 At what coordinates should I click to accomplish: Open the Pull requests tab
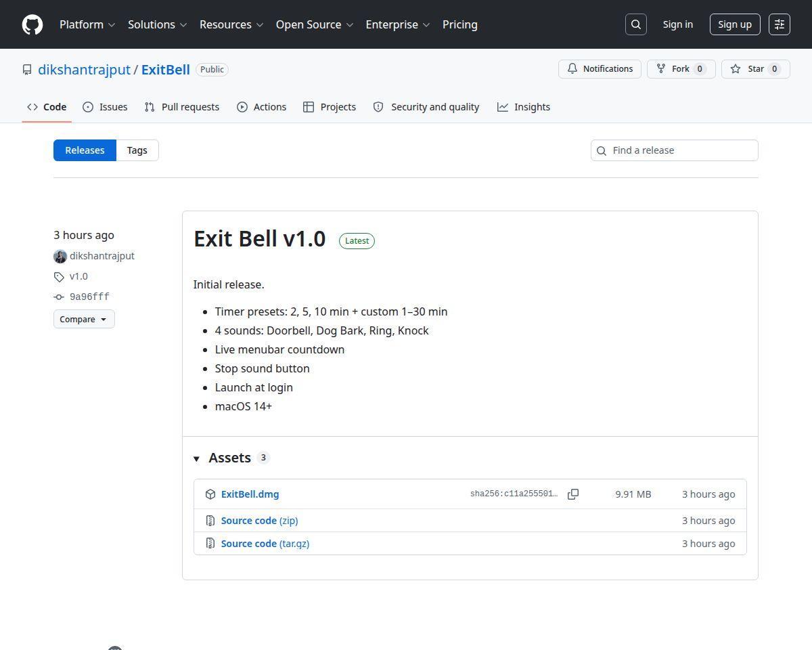tap(182, 107)
